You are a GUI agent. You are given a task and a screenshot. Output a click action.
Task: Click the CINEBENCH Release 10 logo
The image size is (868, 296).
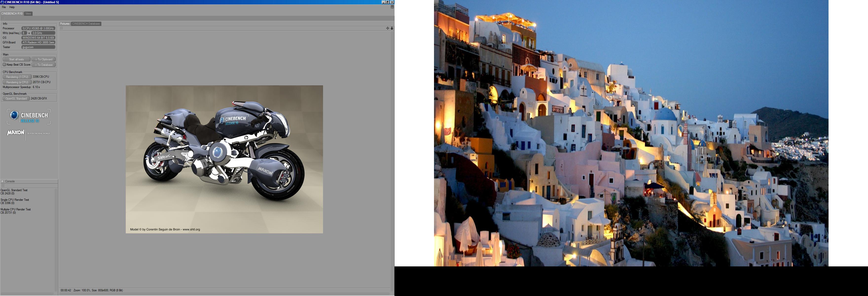point(29,117)
